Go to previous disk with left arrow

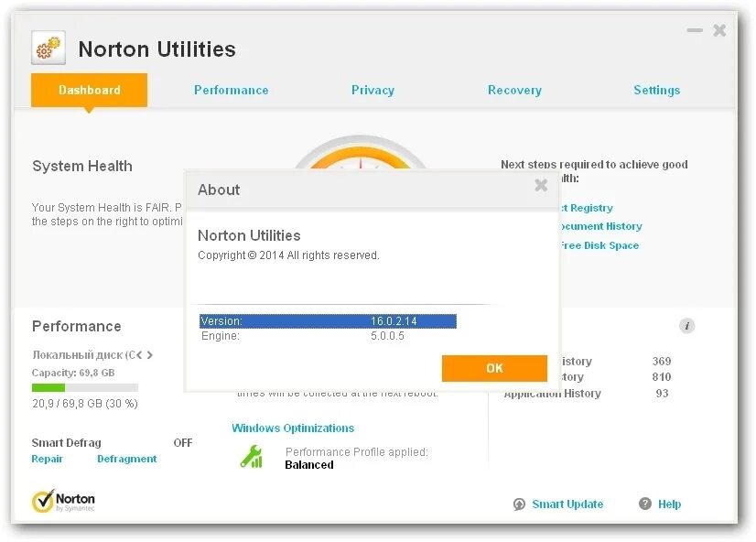pos(139,354)
